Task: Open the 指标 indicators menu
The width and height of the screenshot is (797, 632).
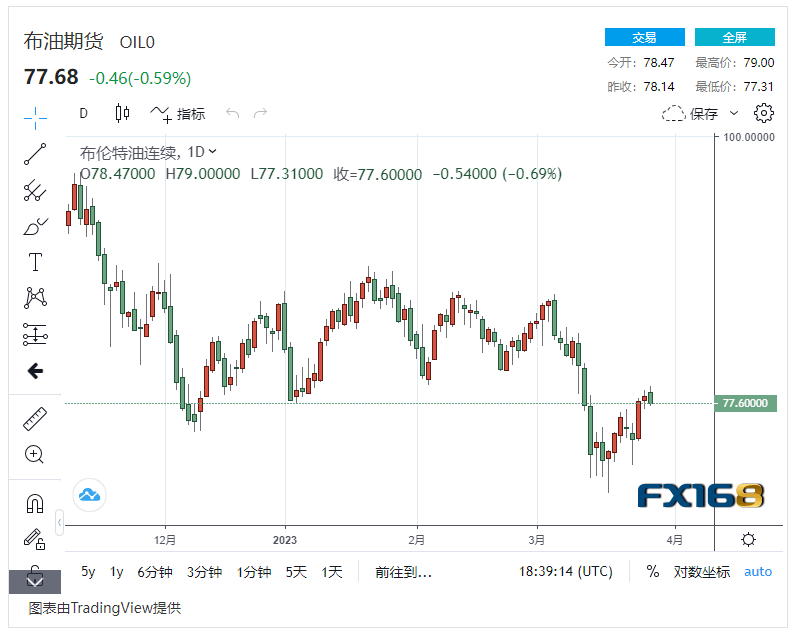Action: click(x=179, y=114)
